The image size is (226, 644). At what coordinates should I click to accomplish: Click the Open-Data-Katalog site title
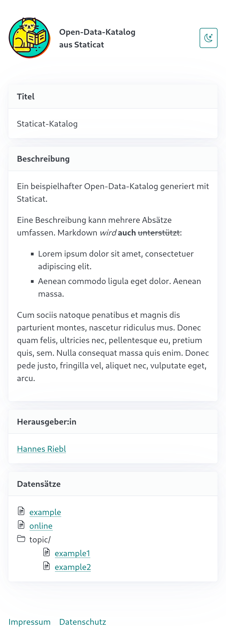coord(97,38)
